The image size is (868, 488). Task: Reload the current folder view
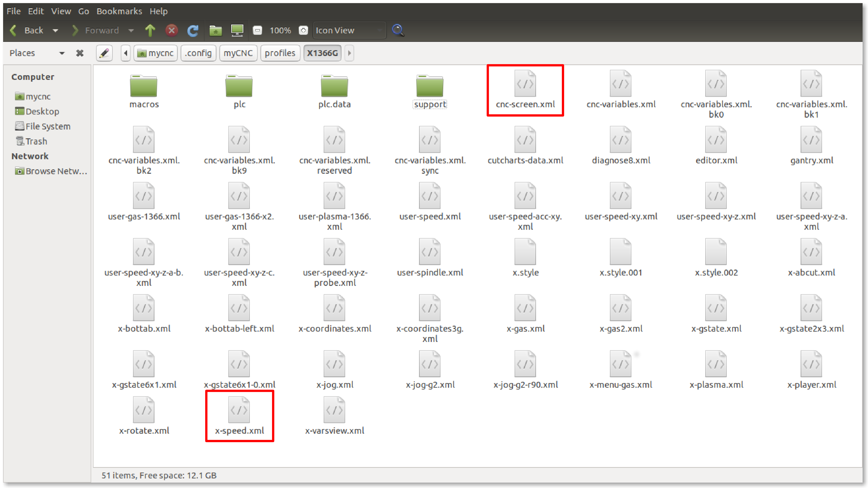(x=193, y=30)
